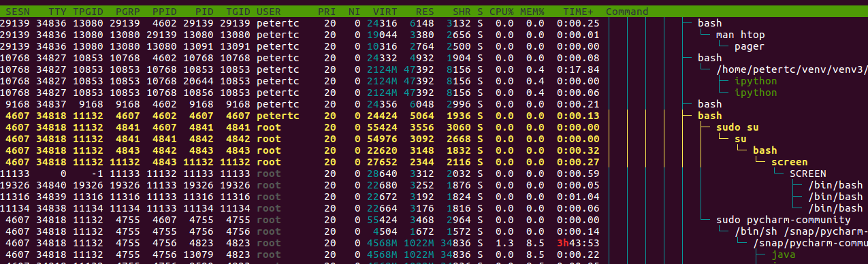
Task: Select the /home/petertc/venv/venv3/ process row
Action: pyautogui.click(x=434, y=69)
